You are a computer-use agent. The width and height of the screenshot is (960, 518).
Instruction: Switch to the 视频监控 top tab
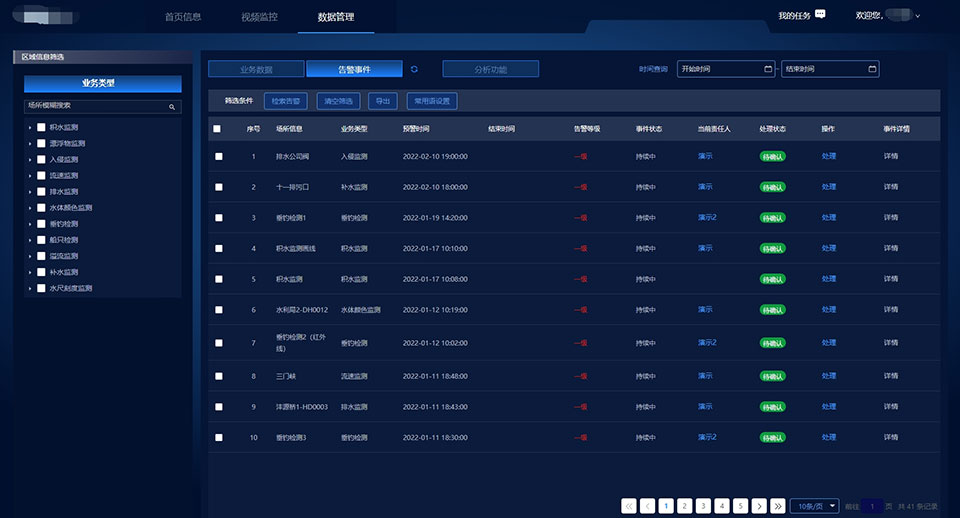[260, 17]
